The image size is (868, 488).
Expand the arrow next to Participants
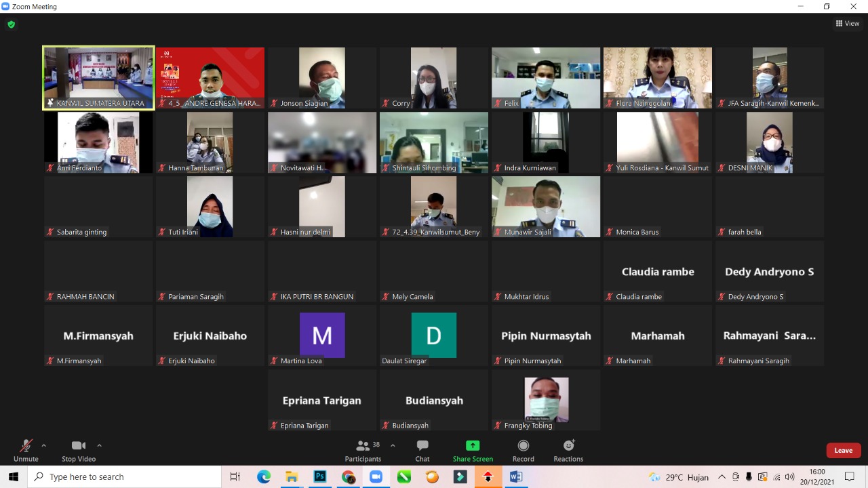point(393,445)
